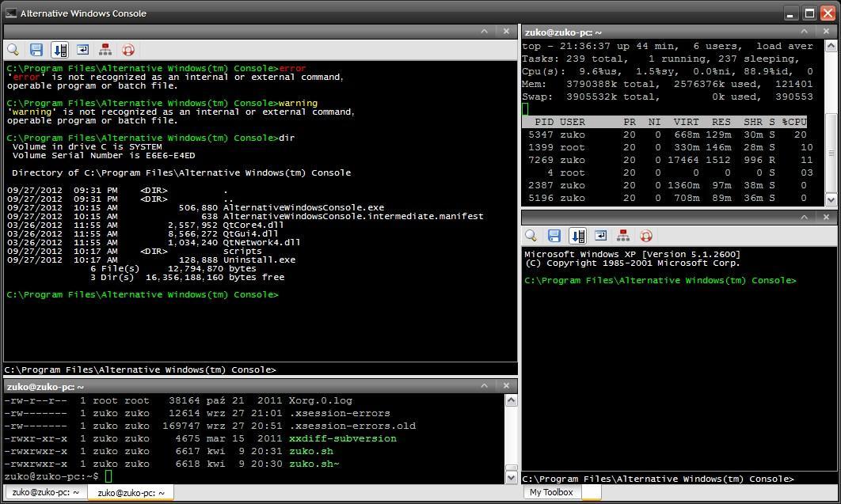
Task: Click the red network tree icon in left toolbar
Action: (x=105, y=50)
